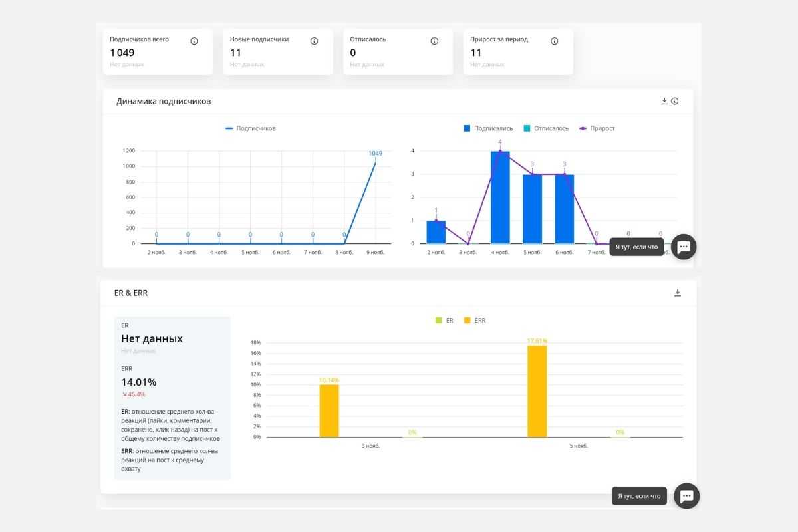Click the 1049 data point on line chart

click(x=375, y=162)
